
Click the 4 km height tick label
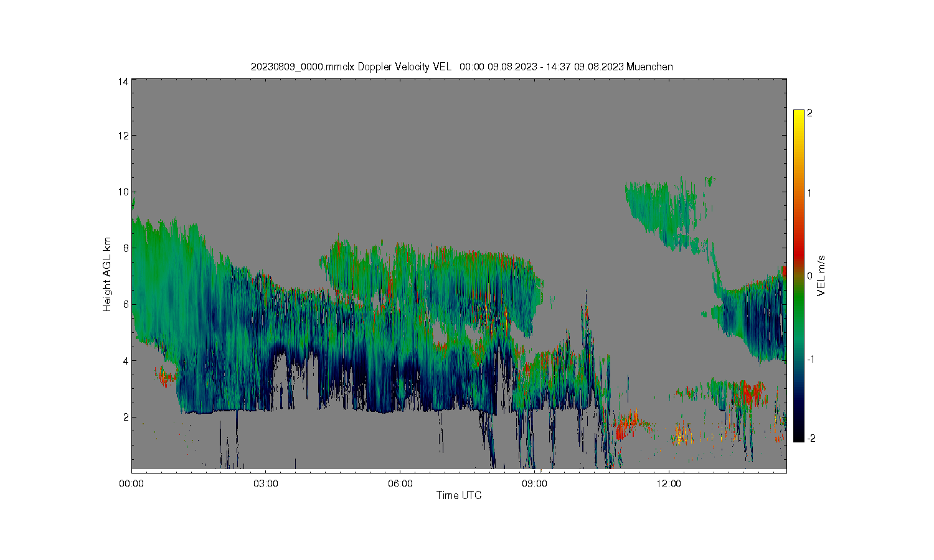coord(126,360)
